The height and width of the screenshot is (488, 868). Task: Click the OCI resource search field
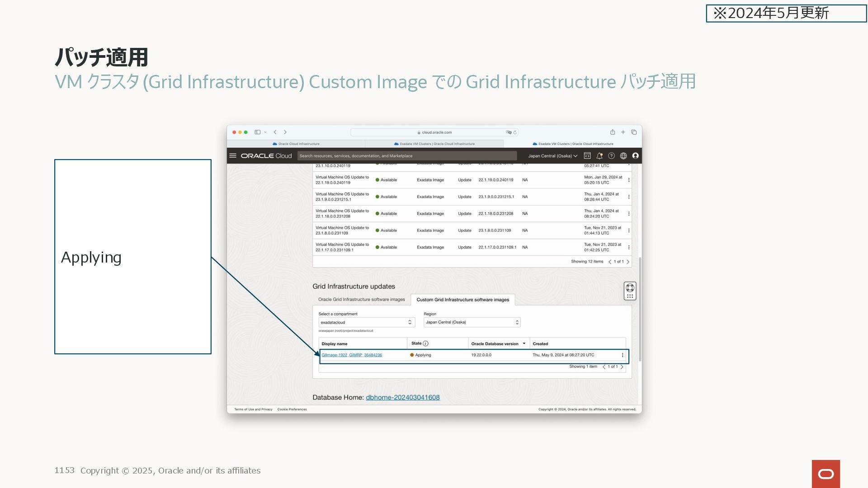pyautogui.click(x=407, y=156)
